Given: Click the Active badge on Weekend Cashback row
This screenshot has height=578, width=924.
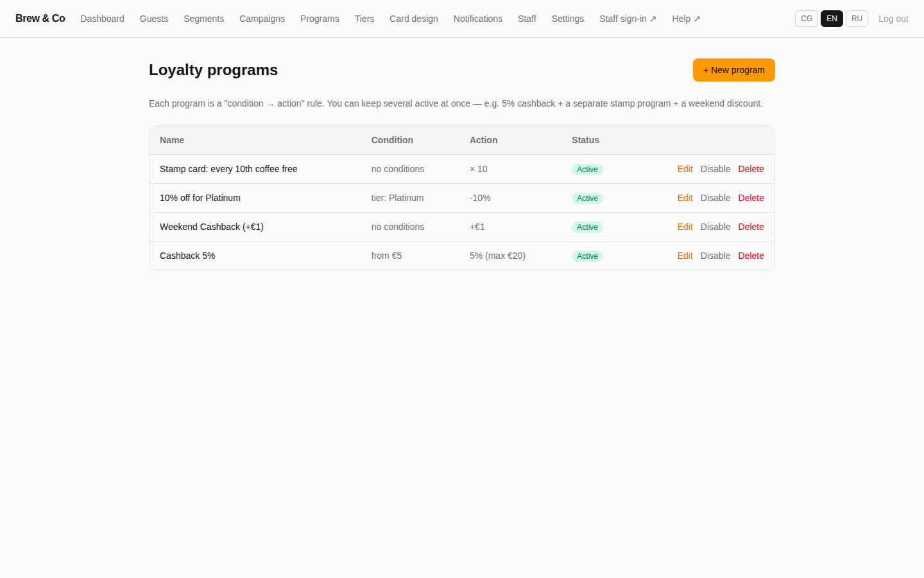Looking at the screenshot, I should [587, 227].
